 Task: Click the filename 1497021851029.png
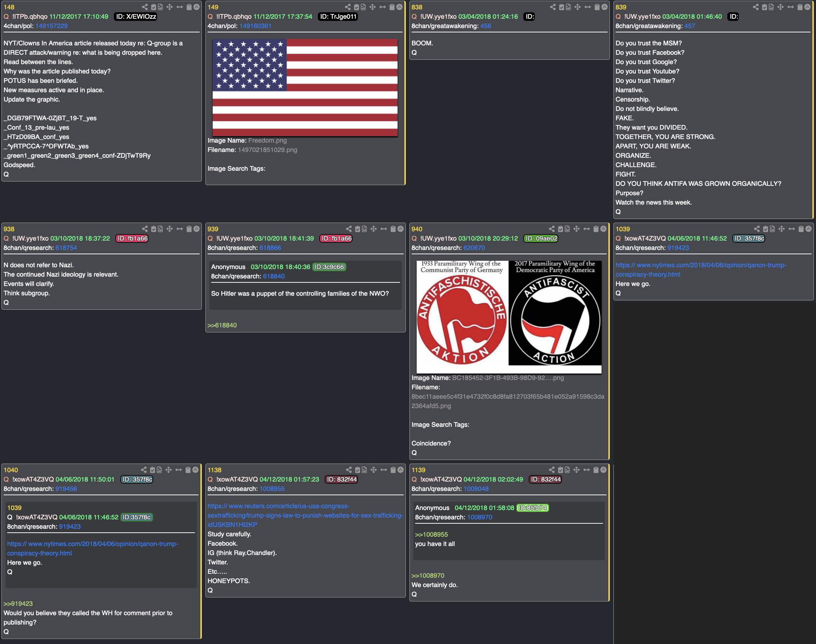coord(267,150)
